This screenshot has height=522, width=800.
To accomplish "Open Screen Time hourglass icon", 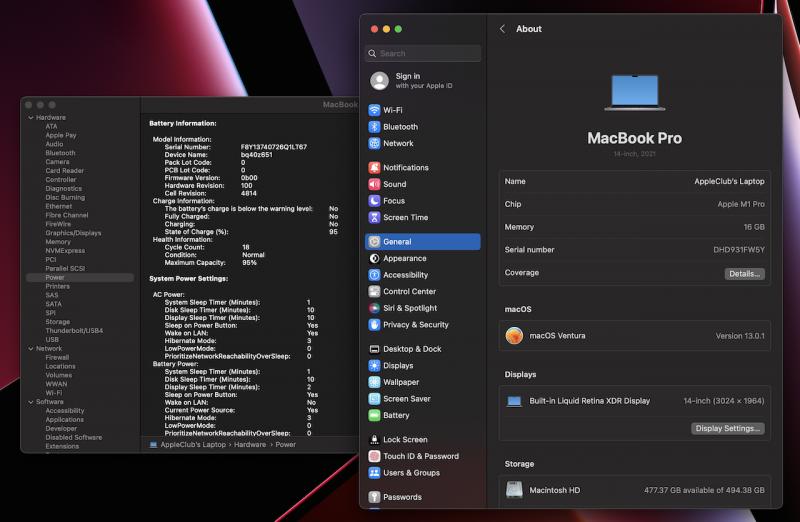I will click(374, 217).
